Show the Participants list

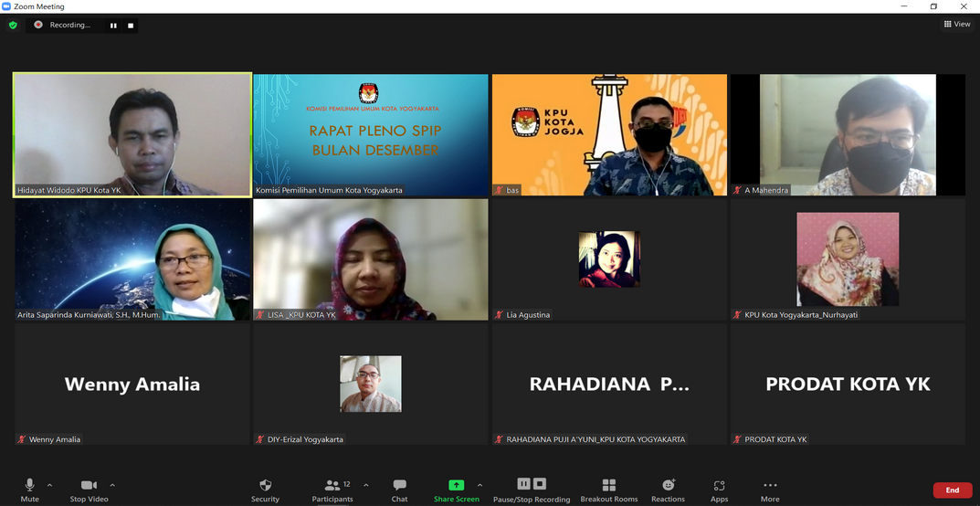(332, 490)
